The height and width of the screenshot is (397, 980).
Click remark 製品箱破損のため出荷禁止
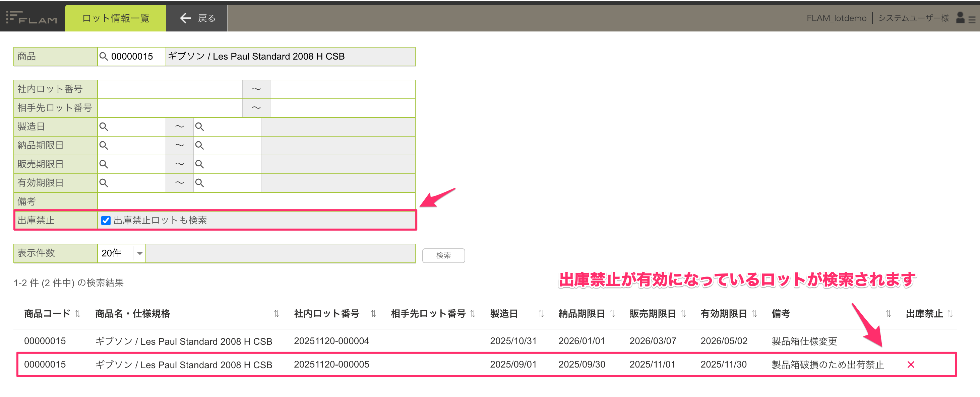[828, 365]
